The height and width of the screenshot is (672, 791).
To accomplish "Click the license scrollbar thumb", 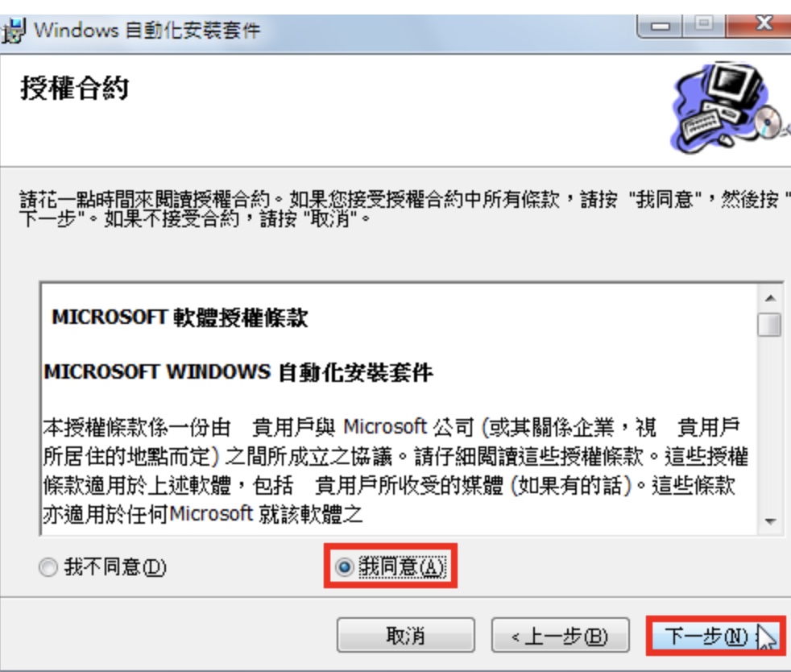I will tap(770, 325).
